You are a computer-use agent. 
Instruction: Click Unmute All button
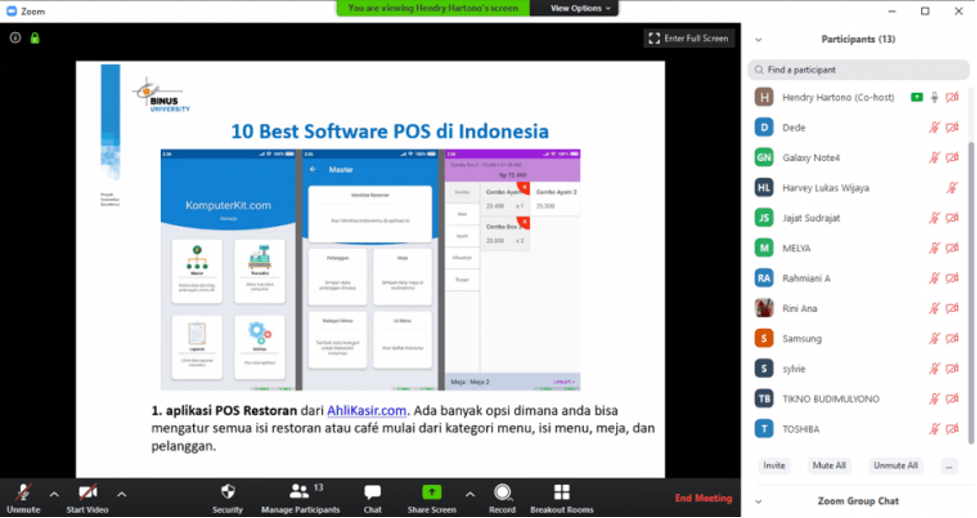(x=895, y=466)
